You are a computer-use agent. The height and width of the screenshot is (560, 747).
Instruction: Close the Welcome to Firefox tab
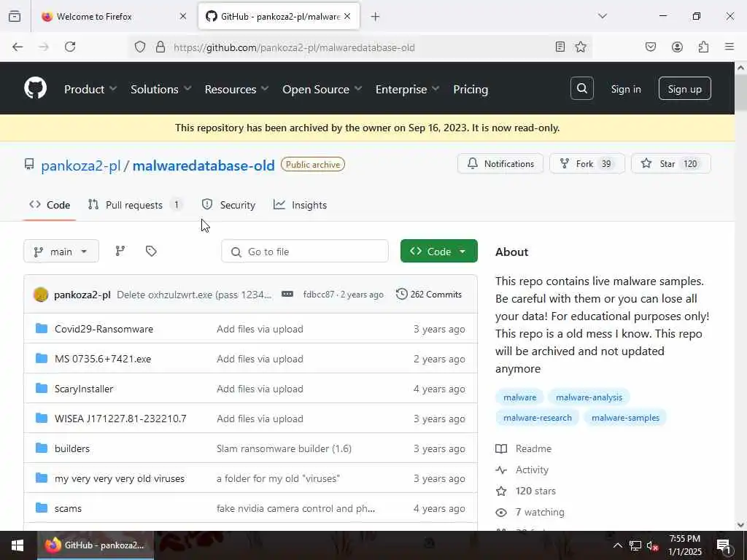click(x=183, y=17)
